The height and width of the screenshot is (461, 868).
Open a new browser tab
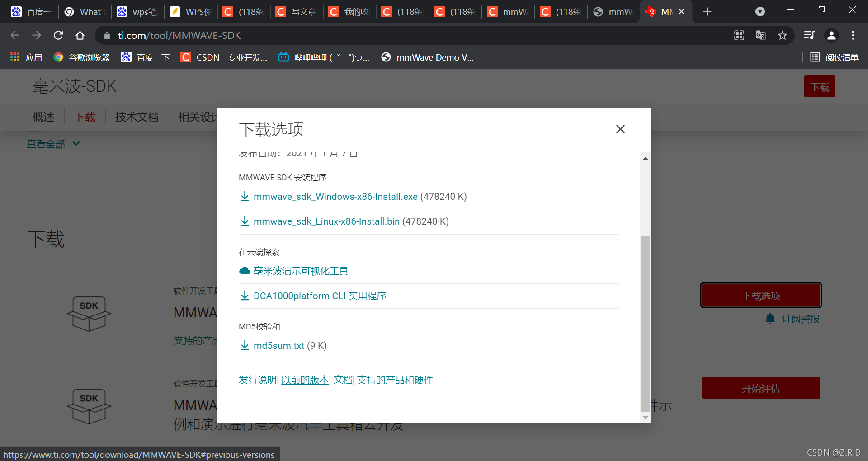click(708, 12)
